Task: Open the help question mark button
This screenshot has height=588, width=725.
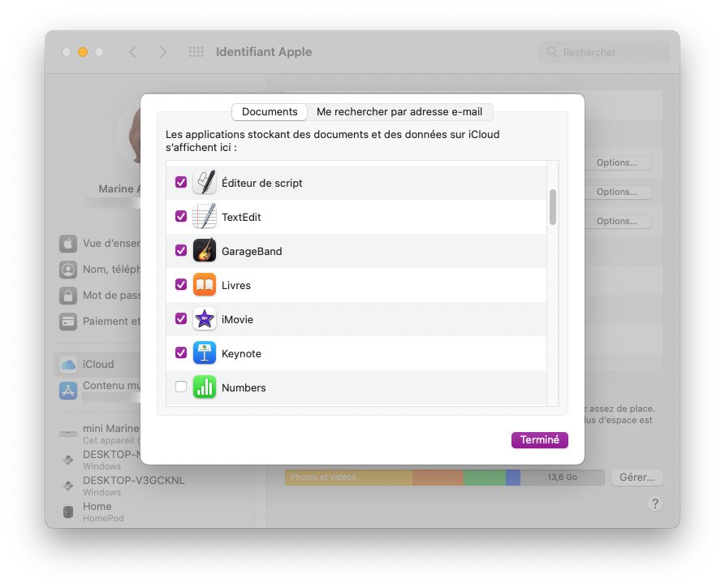Action: tap(654, 504)
